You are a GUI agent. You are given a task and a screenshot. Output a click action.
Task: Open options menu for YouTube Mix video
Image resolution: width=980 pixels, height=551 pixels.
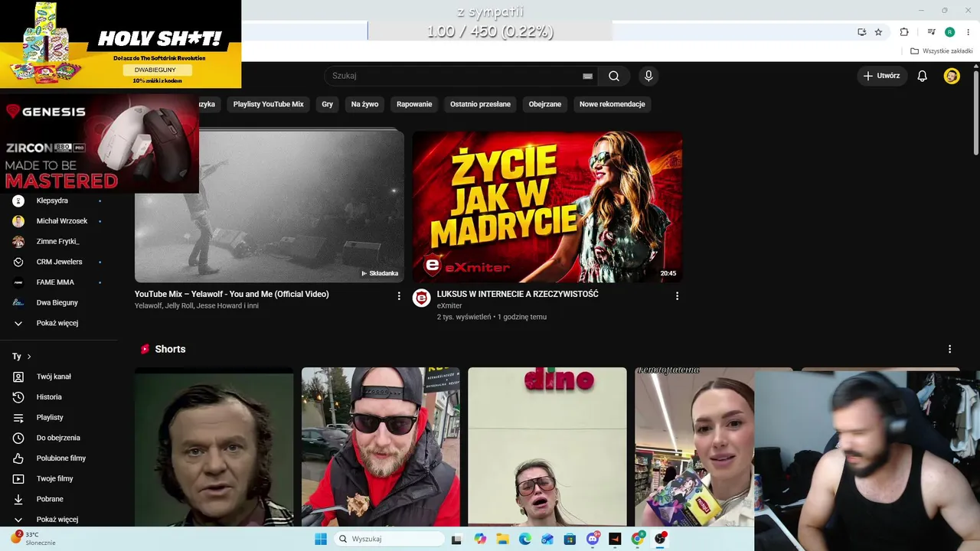399,295
